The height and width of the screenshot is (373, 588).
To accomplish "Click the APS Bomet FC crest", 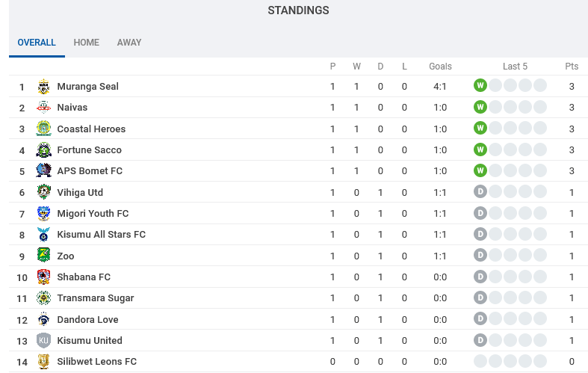I will 44,170.
